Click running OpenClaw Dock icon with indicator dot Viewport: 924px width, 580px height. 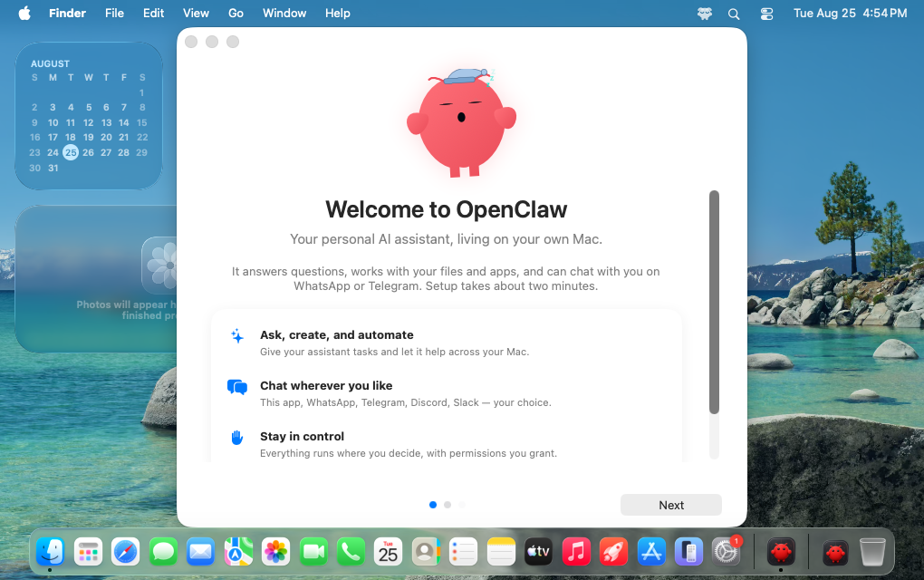click(782, 552)
